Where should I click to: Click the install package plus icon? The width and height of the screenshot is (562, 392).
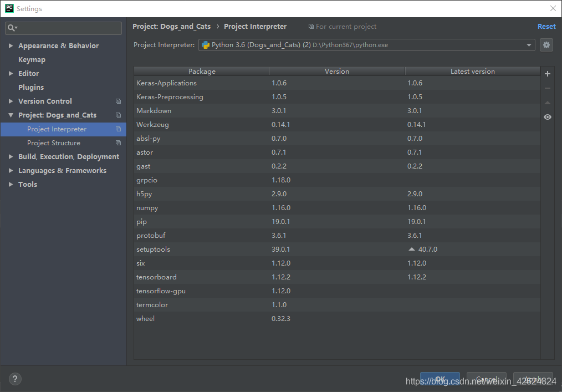[x=547, y=74]
